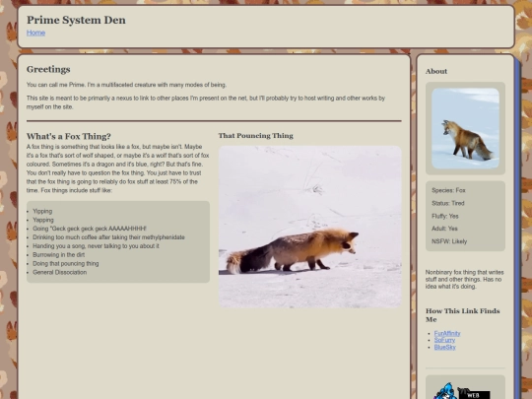Click the web badge image in sidebar

(463, 391)
